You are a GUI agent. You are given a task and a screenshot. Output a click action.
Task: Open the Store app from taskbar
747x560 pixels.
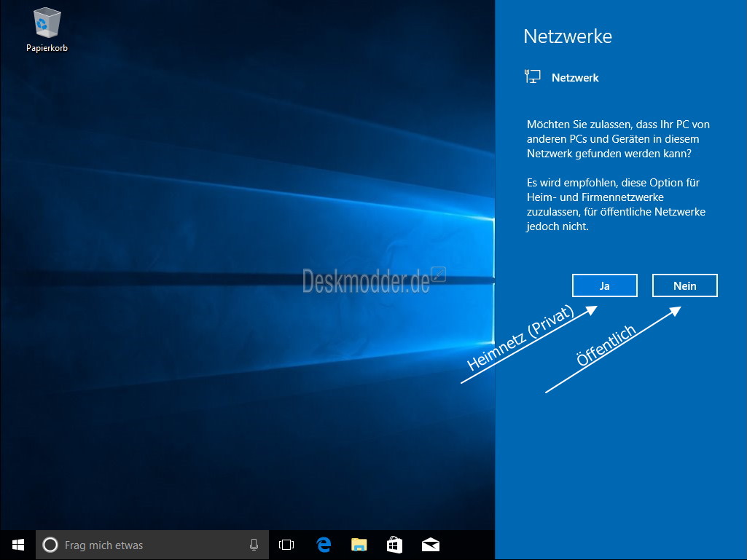click(x=394, y=545)
